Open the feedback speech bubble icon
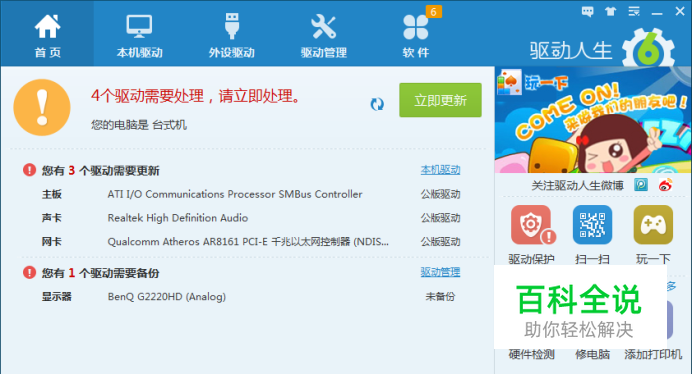This screenshot has width=692, height=374. click(x=587, y=11)
